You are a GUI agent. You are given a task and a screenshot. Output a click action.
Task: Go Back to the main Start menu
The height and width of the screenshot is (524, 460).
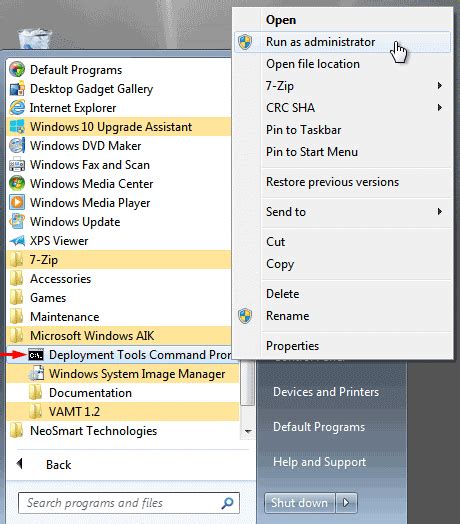pos(59,465)
